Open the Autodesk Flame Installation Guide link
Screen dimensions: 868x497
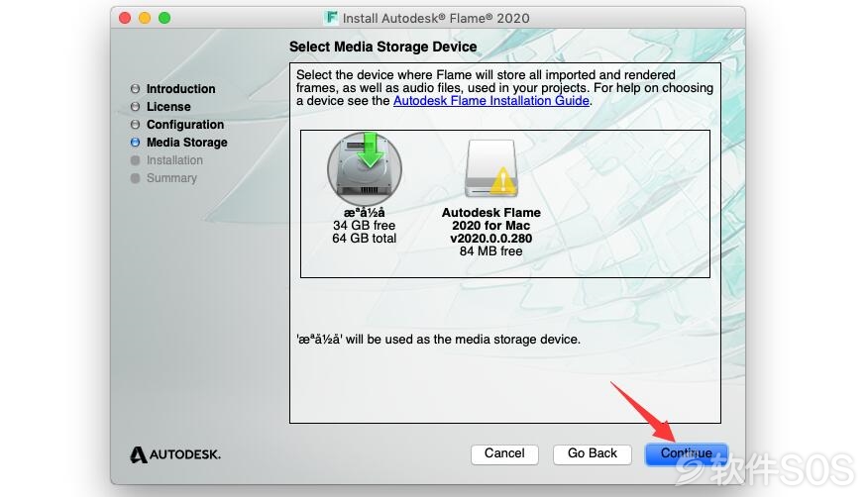[491, 101]
